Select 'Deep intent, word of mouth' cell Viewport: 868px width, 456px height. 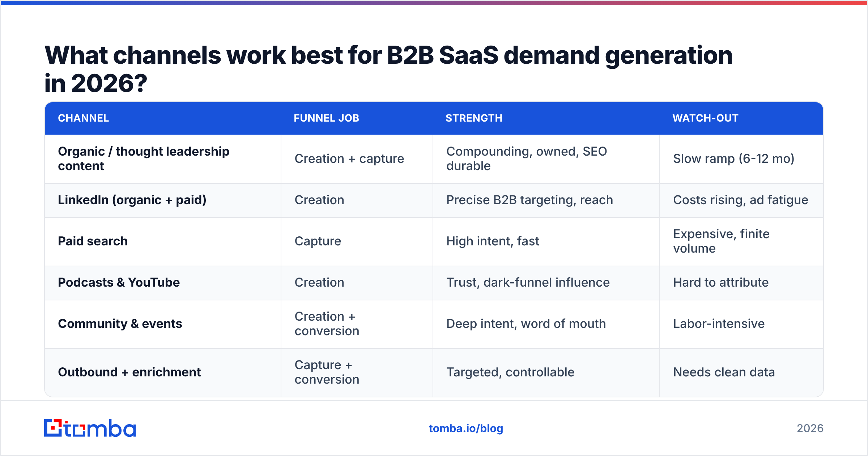point(546,324)
